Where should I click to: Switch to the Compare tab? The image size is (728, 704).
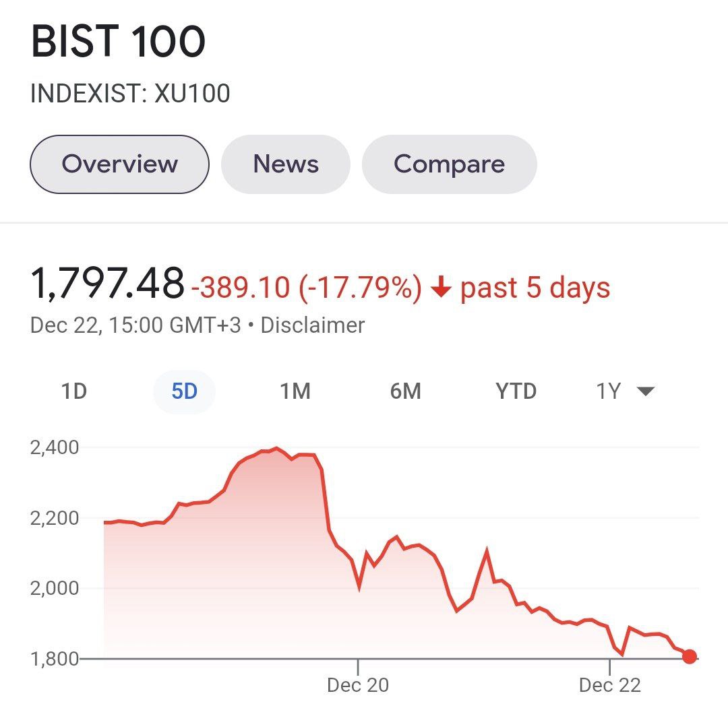[449, 164]
